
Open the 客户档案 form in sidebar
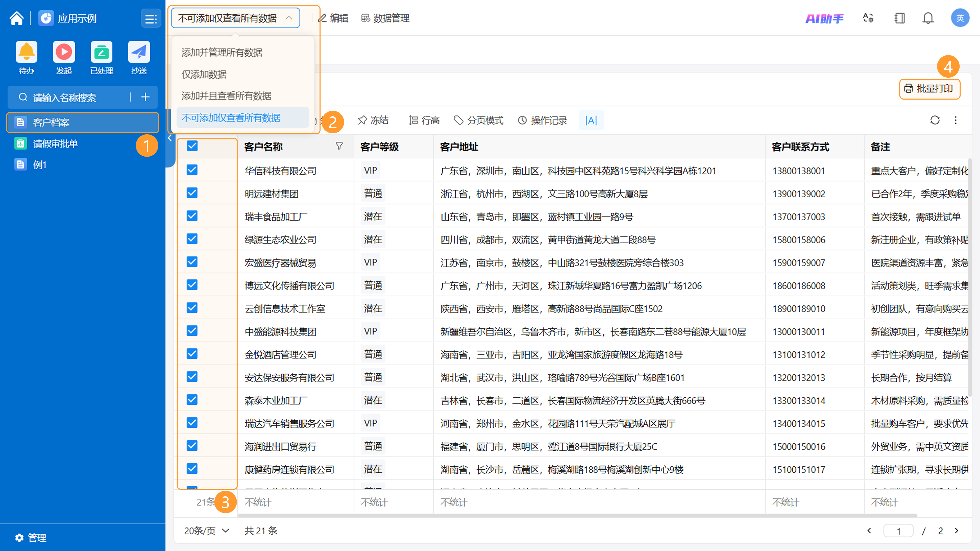click(82, 122)
